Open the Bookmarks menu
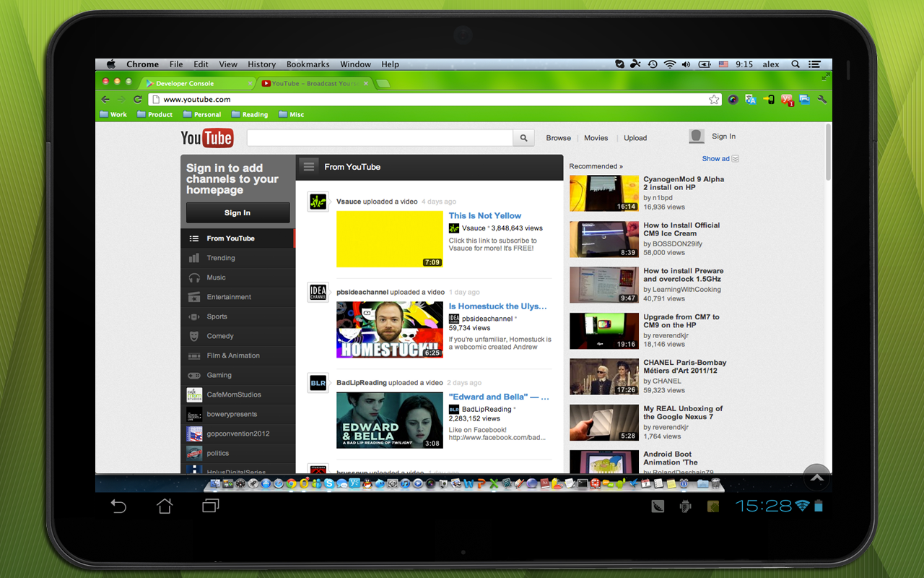Viewport: 924px width, 578px height. [x=308, y=64]
